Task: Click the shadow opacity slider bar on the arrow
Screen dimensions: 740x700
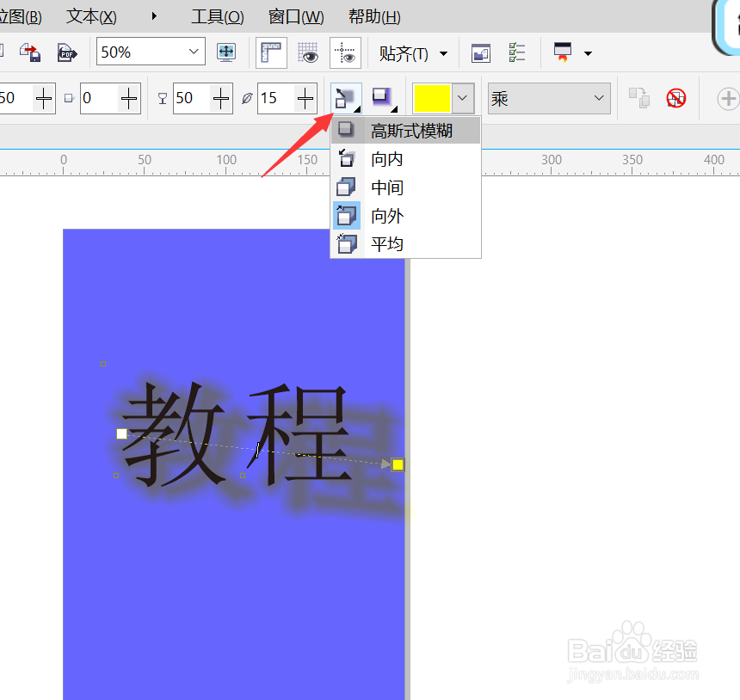Action: 257,450
